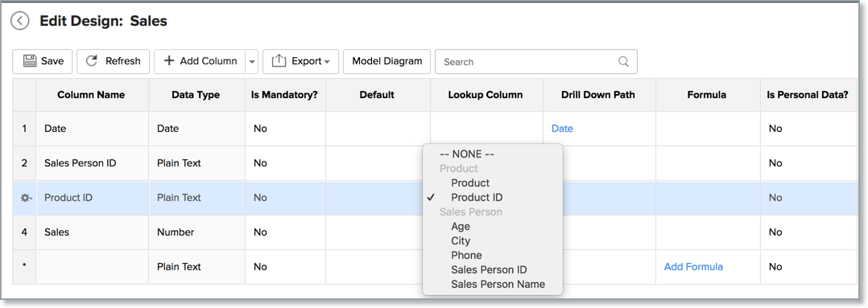Select NONE in the lookup list

467,154
